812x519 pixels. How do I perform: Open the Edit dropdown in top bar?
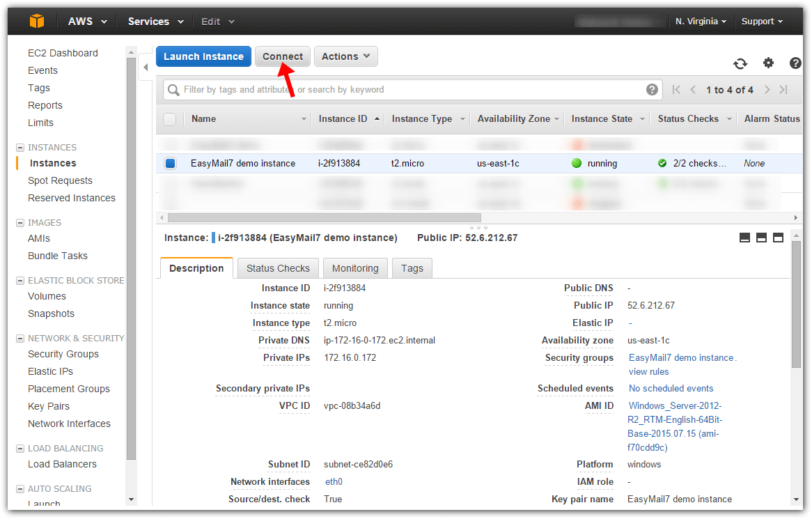[x=218, y=21]
